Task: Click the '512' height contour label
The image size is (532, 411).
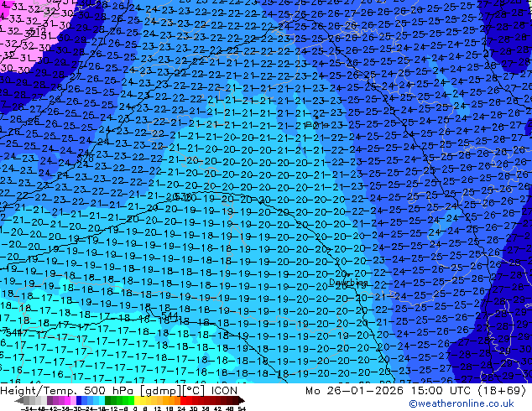Action: point(37,32)
